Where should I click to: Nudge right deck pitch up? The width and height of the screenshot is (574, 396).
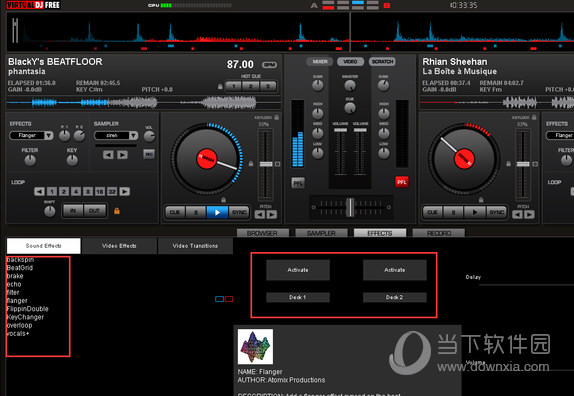(x=529, y=214)
